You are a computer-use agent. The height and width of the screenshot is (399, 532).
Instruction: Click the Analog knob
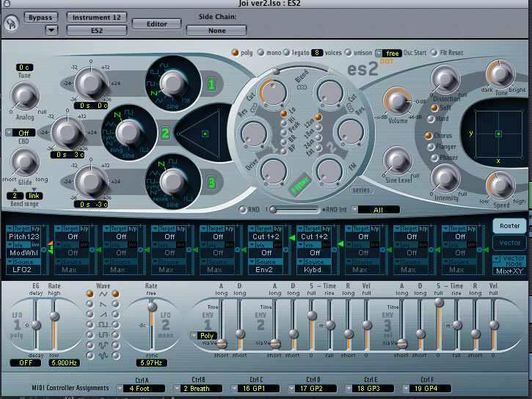pyautogui.click(x=24, y=97)
